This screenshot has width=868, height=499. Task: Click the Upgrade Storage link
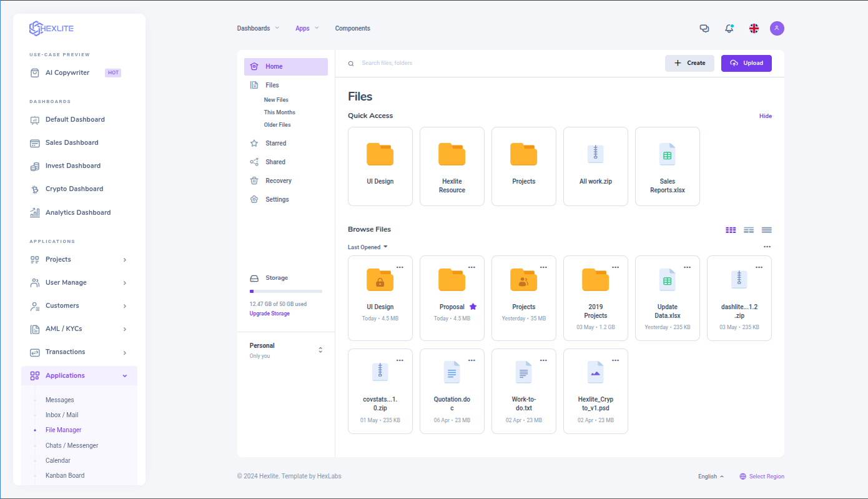[269, 314]
